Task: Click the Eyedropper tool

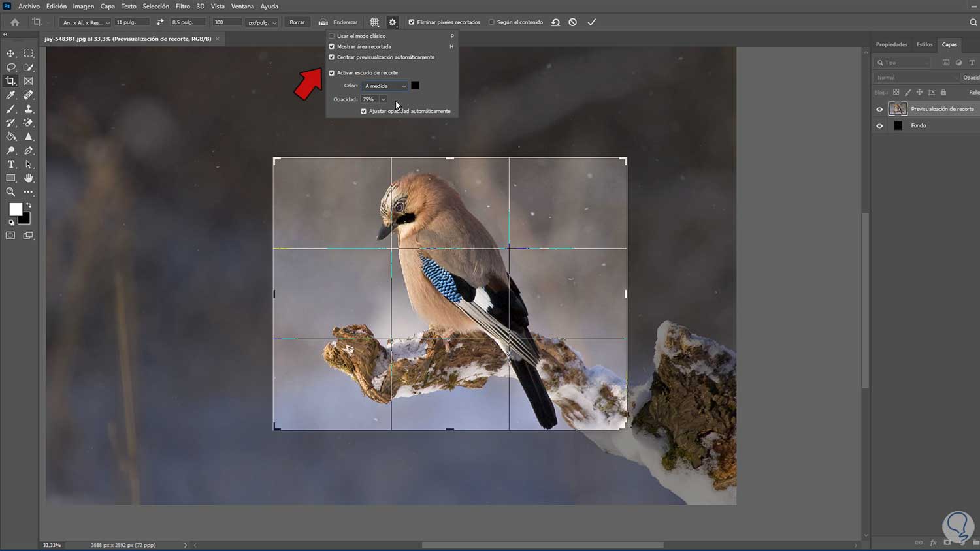Action: (10, 95)
